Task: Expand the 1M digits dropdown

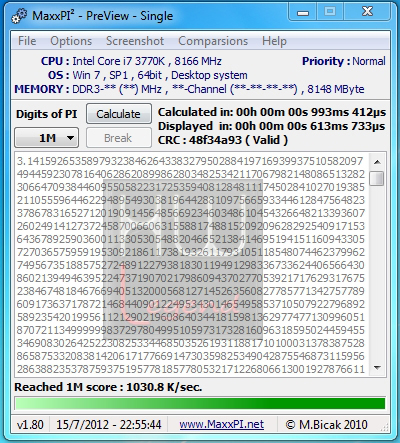Action: (47, 138)
